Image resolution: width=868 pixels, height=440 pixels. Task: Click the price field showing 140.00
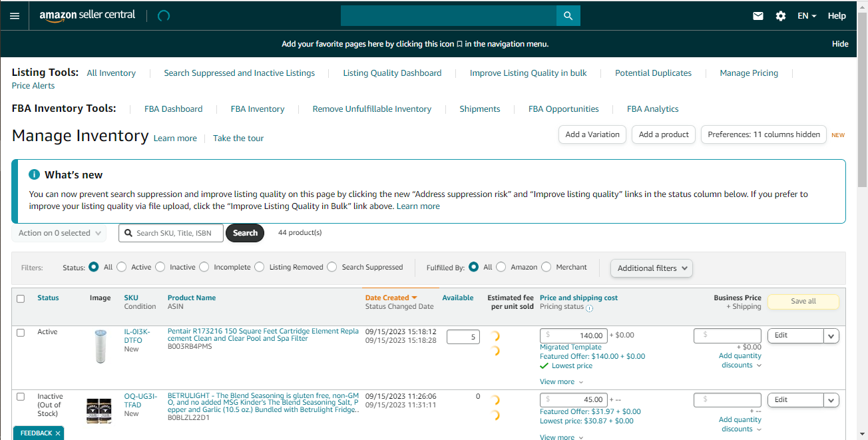(x=573, y=335)
